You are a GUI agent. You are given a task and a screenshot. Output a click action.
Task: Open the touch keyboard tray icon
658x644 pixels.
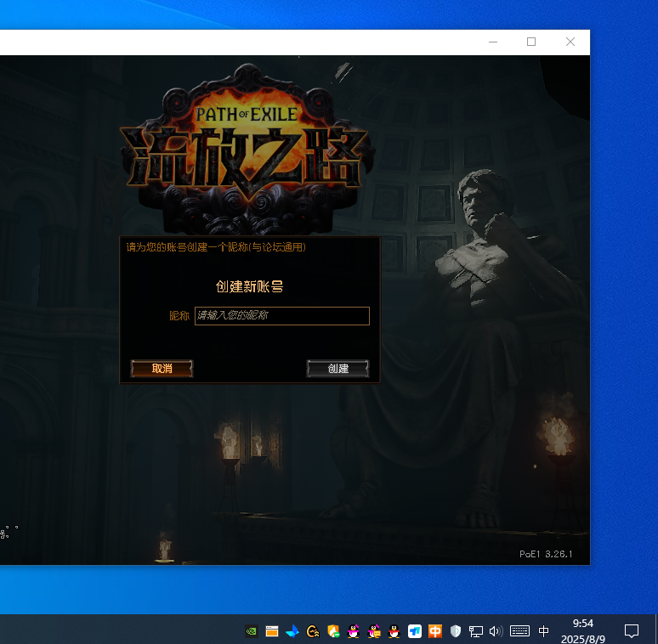(x=519, y=631)
